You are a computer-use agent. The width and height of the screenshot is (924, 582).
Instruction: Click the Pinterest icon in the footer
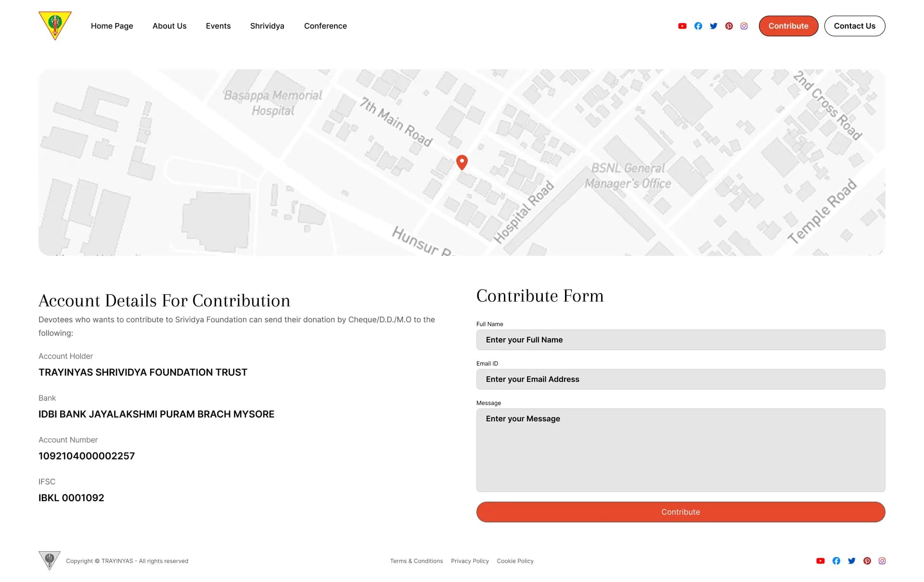867,561
